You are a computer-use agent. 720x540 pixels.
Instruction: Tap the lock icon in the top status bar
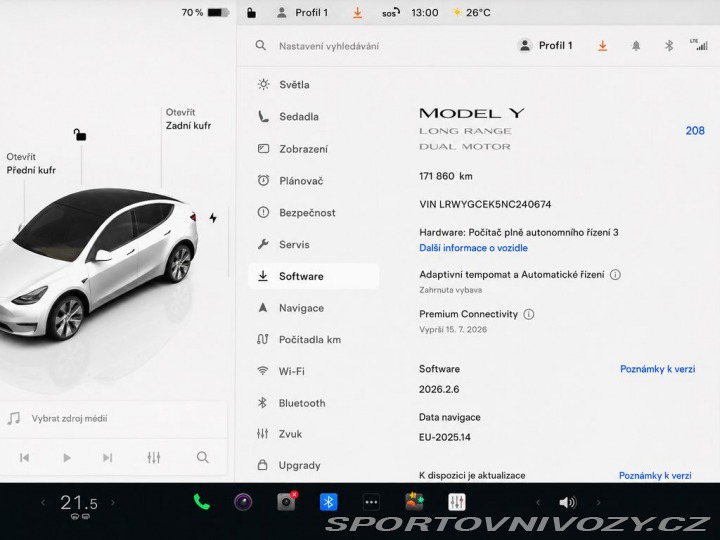coord(251,12)
